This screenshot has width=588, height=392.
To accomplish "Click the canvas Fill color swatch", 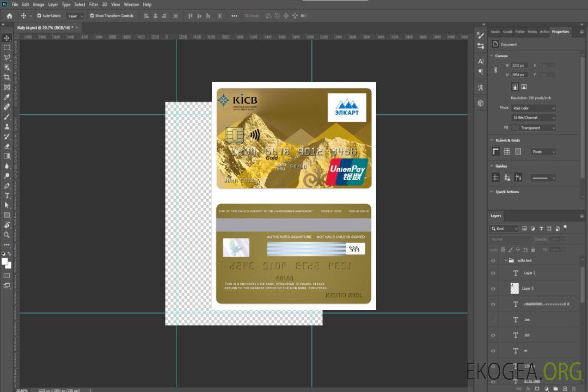I will (514, 128).
